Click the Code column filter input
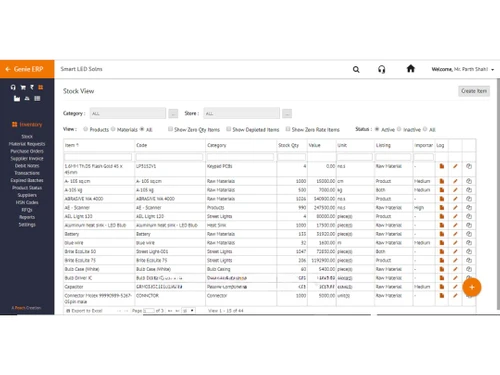 [169, 157]
